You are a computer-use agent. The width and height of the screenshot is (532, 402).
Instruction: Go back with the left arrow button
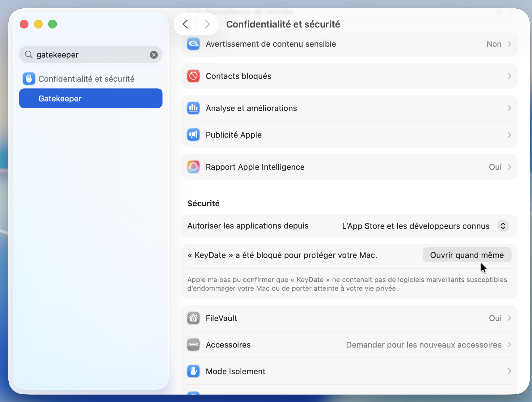185,24
